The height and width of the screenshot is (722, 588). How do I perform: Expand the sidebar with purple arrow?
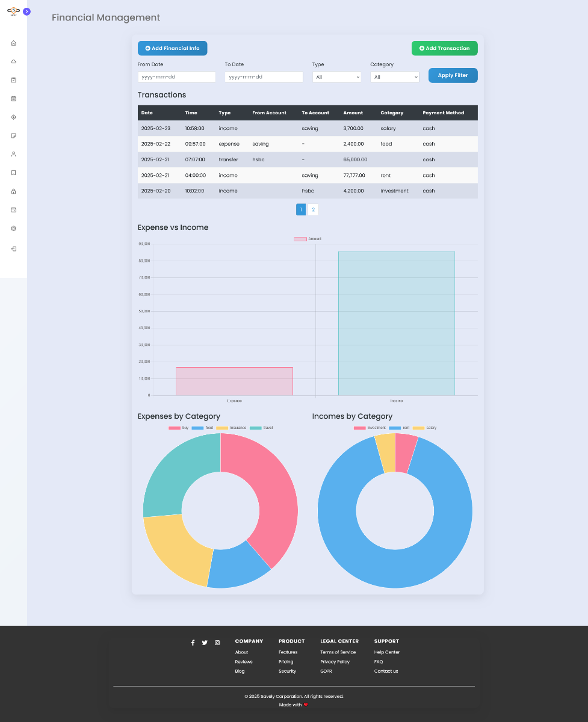pos(26,11)
